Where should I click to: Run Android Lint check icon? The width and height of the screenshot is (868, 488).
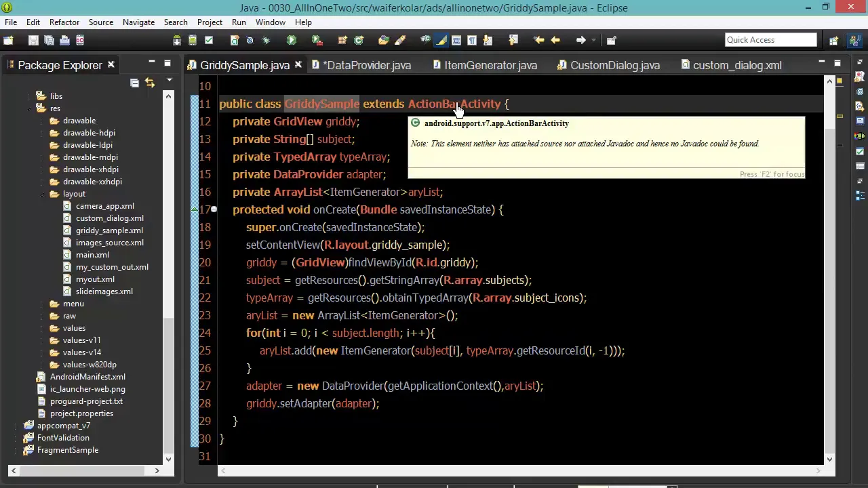(x=209, y=40)
